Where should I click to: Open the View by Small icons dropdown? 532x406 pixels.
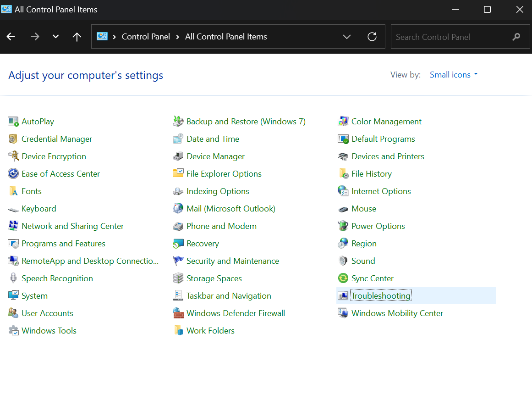(454, 75)
